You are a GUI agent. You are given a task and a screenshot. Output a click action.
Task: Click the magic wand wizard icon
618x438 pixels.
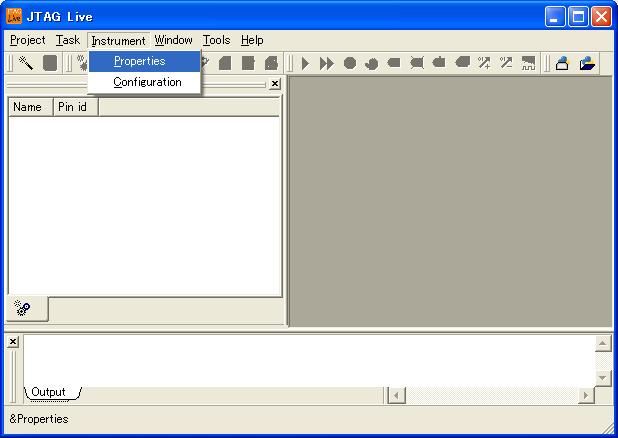click(26, 63)
